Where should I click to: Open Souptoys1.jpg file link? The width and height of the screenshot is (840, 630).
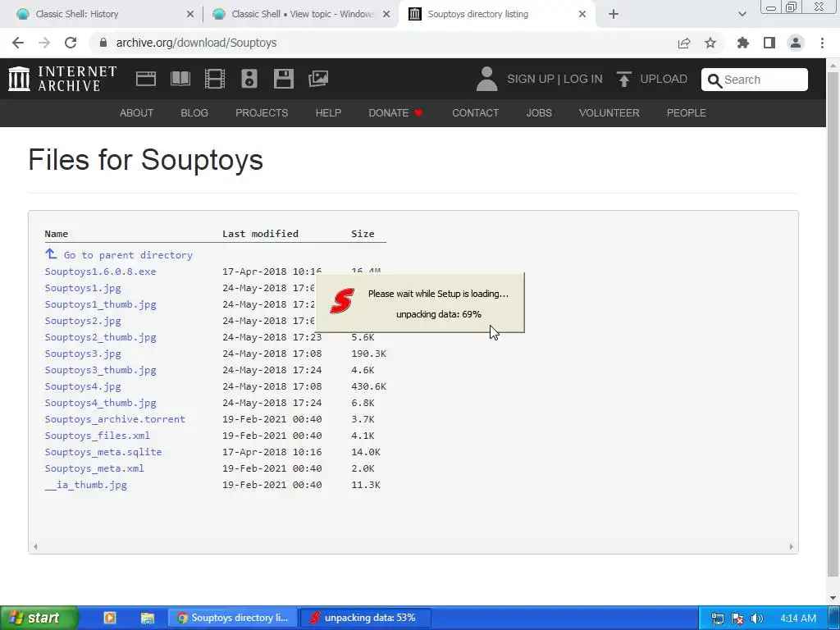tap(83, 288)
